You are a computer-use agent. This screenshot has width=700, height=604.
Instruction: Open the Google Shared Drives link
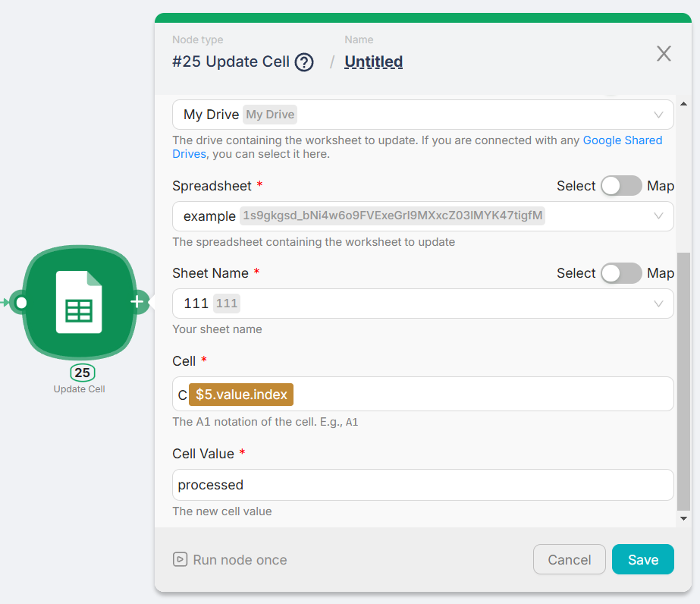coord(622,140)
